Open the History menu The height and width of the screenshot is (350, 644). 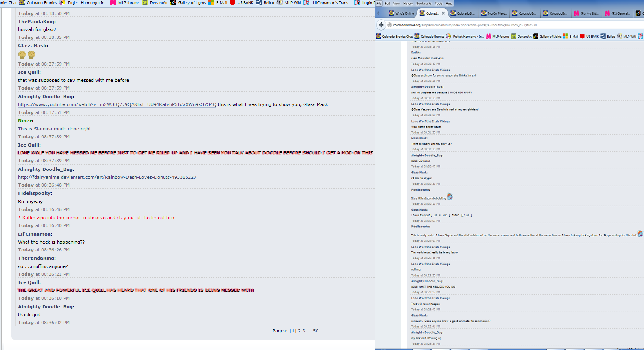408,4
